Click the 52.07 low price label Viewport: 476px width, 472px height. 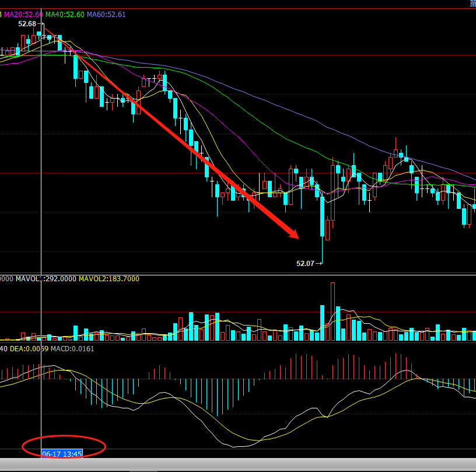point(305,264)
